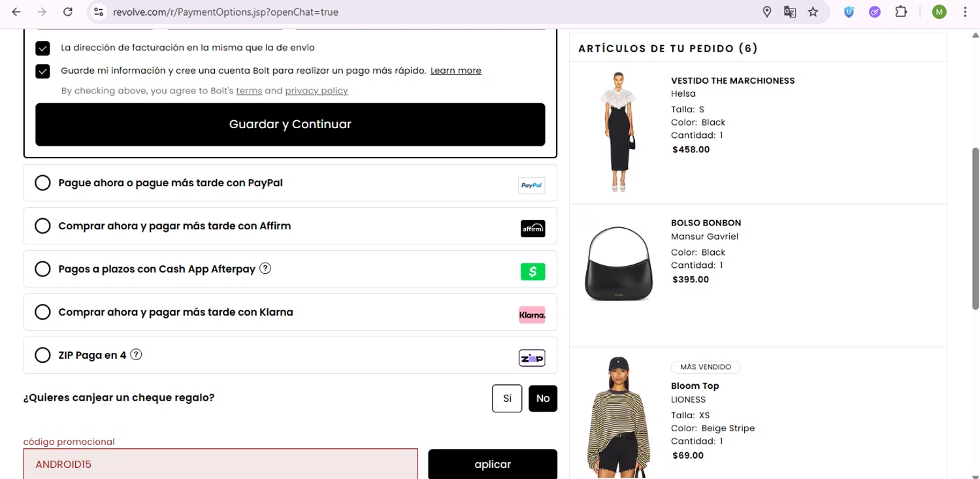
Task: Click Guardar y Continuar button
Action: tap(290, 124)
